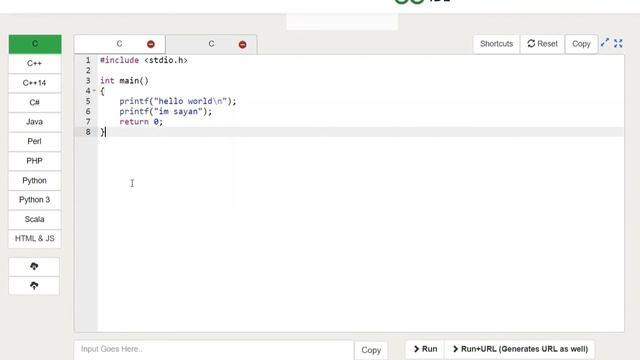Close the second C tab with red icon
This screenshot has height=360, width=640.
[x=242, y=44]
